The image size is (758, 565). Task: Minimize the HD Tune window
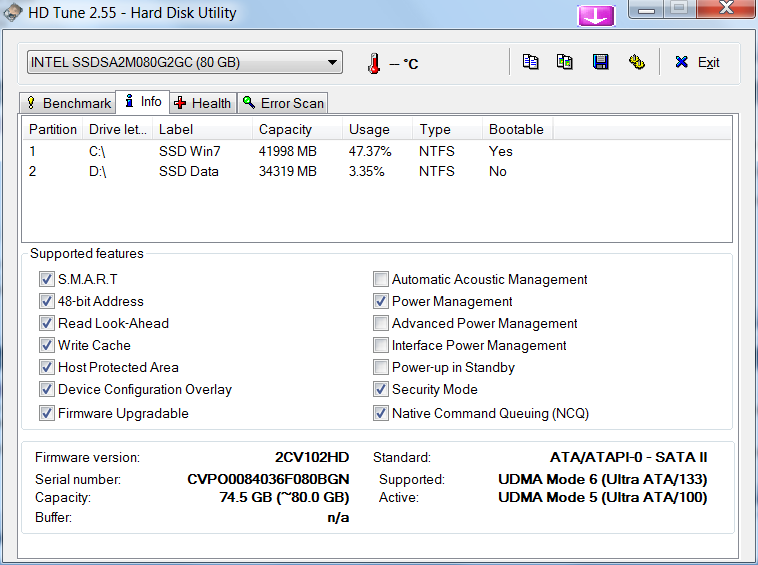click(646, 9)
